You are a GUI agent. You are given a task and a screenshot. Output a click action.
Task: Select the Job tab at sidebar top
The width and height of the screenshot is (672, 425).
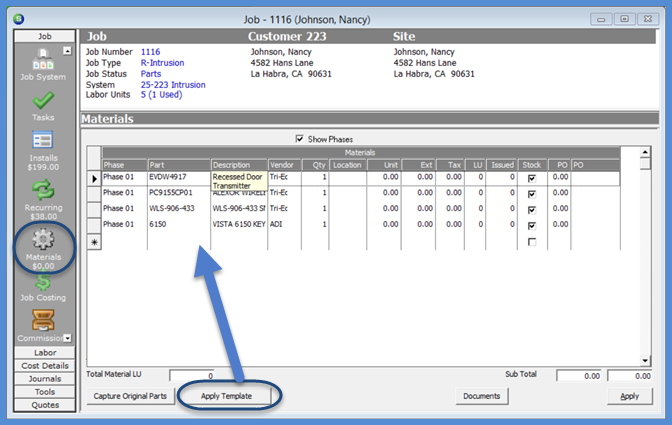[x=45, y=36]
